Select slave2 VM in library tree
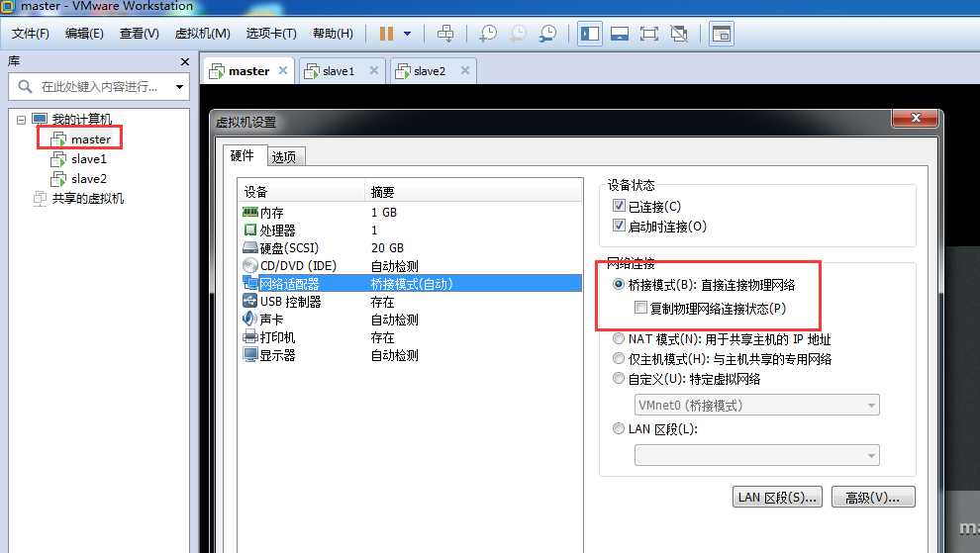This screenshot has height=553, width=980. click(x=88, y=179)
